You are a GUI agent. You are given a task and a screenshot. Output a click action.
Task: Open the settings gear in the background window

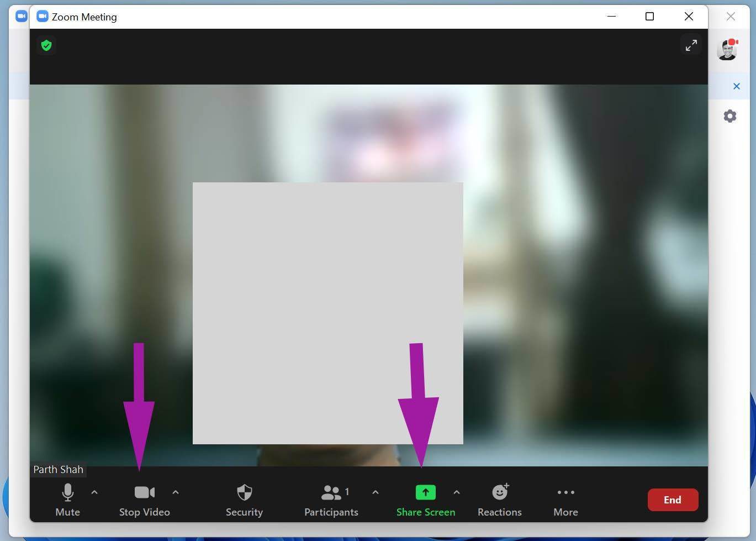coord(730,116)
